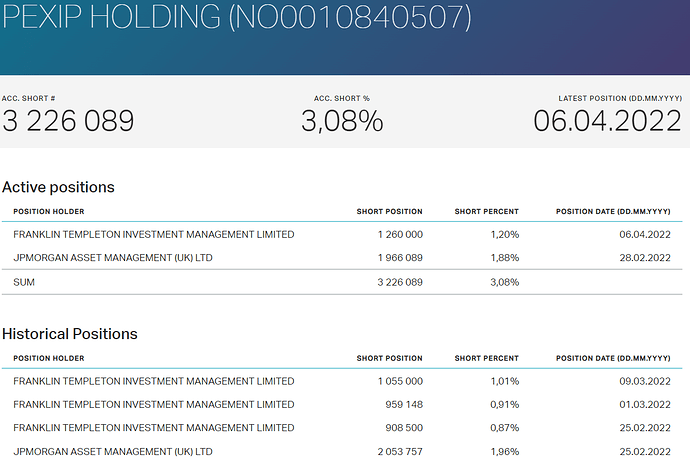The height and width of the screenshot is (469, 690).
Task: Sort historical table by POSITION DATE header
Action: tap(613, 358)
